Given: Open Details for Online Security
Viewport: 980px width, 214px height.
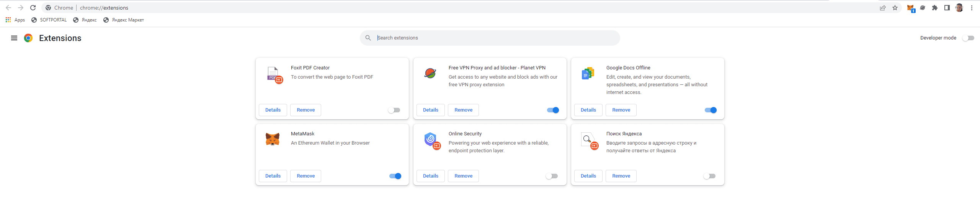Looking at the screenshot, I should click(431, 176).
